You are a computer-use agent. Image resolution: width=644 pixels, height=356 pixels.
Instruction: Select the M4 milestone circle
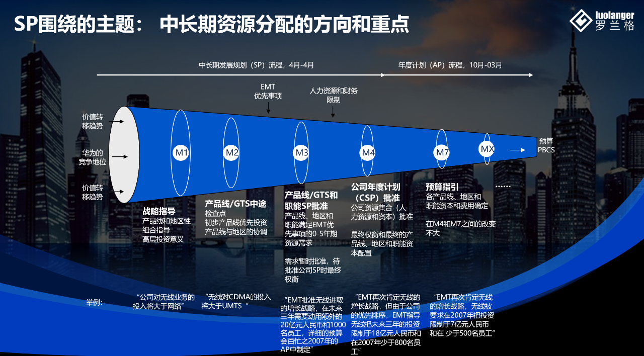click(368, 152)
